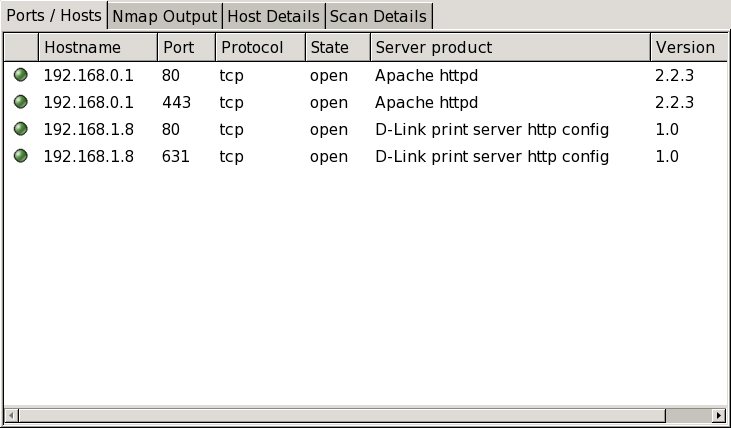This screenshot has width=731, height=428.
Task: Click green status icon for port 631 row
Action: pyautogui.click(x=20, y=156)
